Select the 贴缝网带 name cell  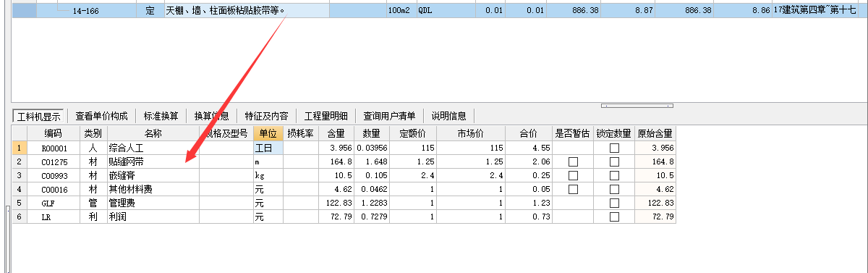pyautogui.click(x=153, y=161)
